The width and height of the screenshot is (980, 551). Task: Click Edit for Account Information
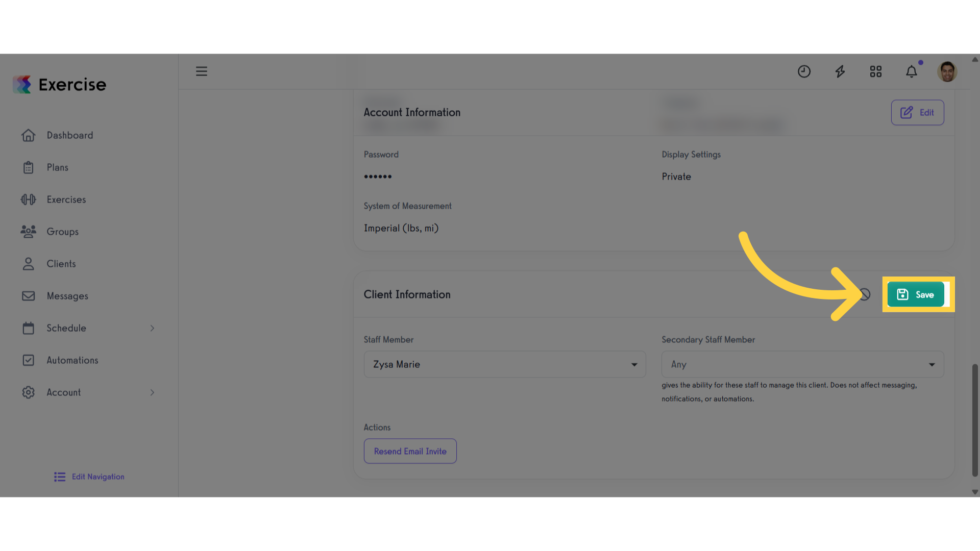click(918, 112)
